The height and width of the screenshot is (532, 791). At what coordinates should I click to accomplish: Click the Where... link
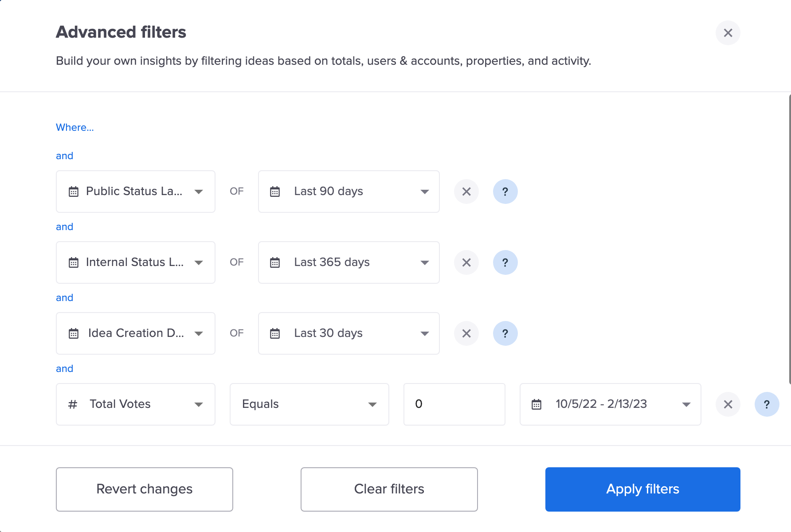click(x=74, y=127)
